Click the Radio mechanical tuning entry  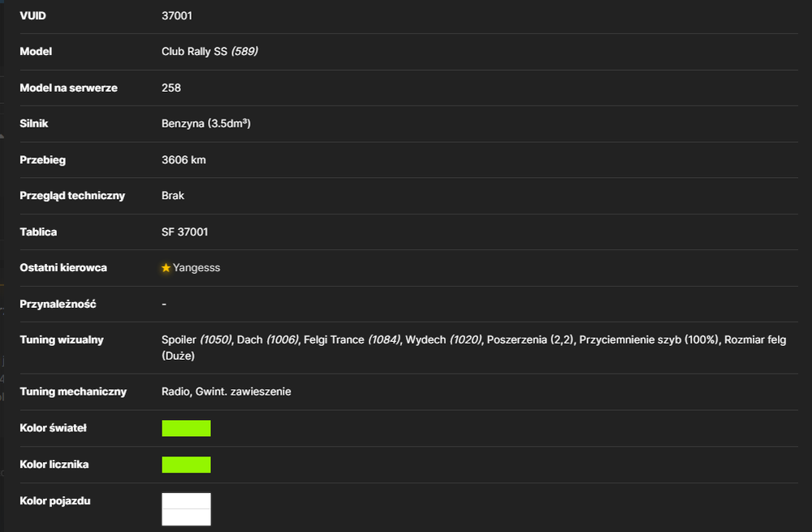pyautogui.click(x=175, y=391)
